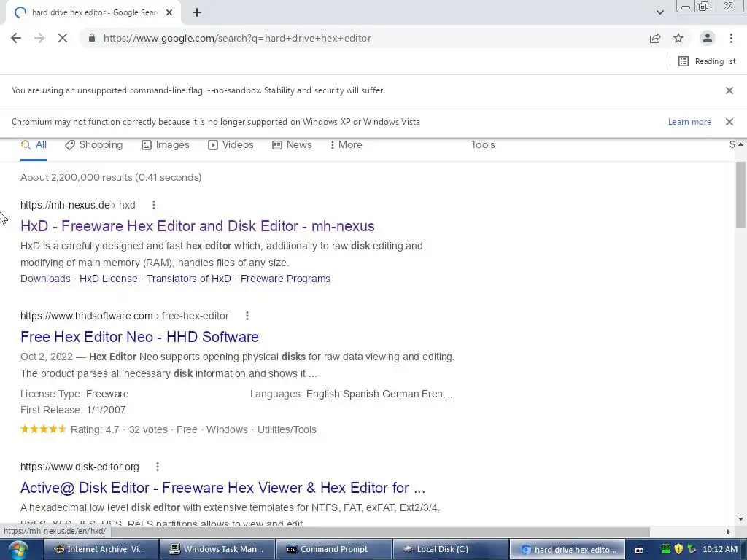Viewport: 747px width, 560px height.
Task: Switch to Command Prompt taskbar window
Action: 334,550
